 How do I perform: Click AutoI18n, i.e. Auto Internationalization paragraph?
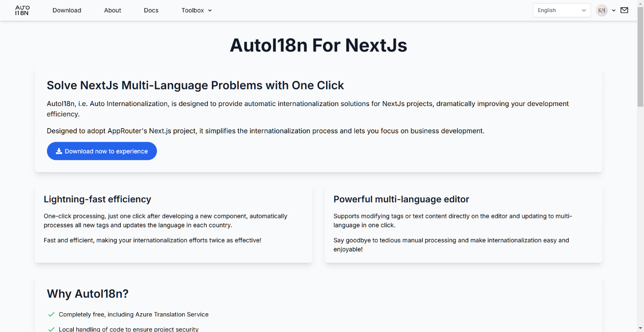tap(308, 109)
